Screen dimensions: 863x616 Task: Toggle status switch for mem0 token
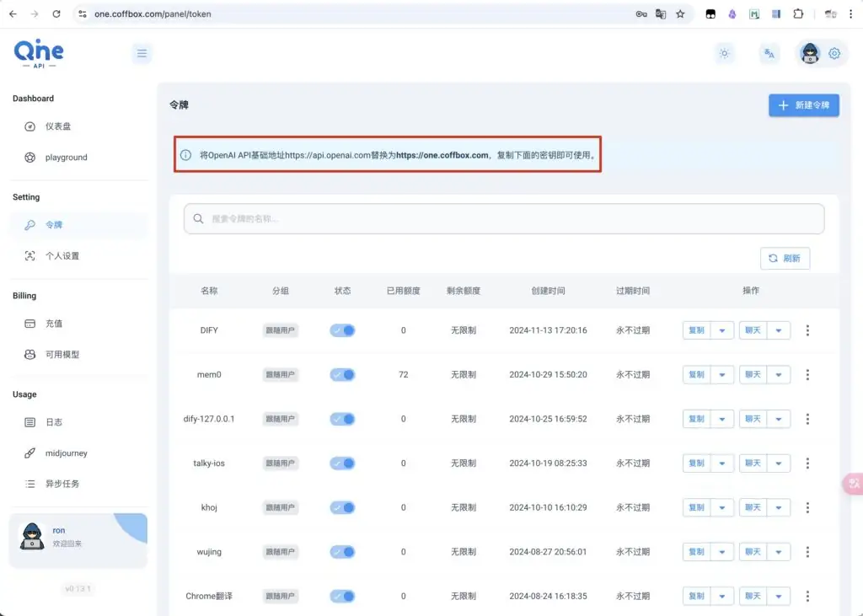tap(342, 374)
